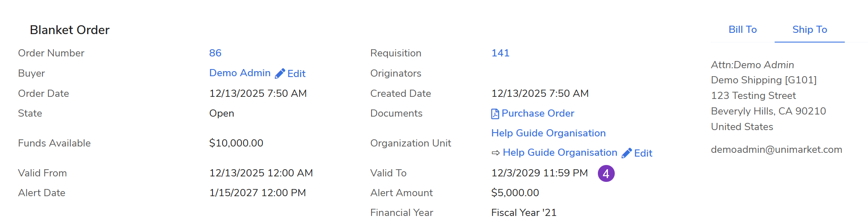
Task: Click the pencil icon beside Demo Admin
Action: 280,74
